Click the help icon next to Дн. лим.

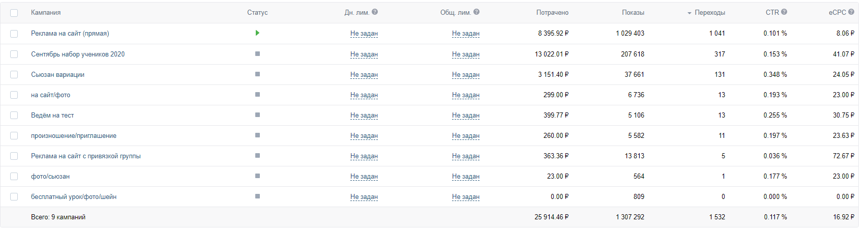coord(375,12)
